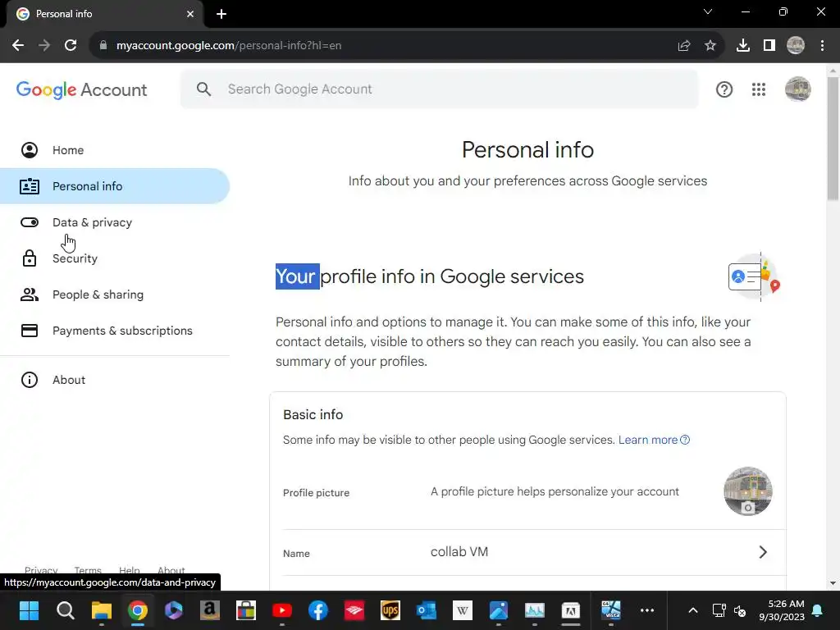Click the scrollbar down arrow
840x630 pixels.
tap(833, 583)
